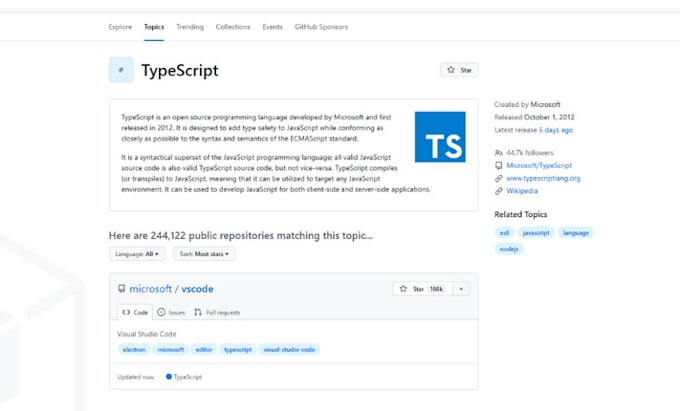The width and height of the screenshot is (680, 411).
Task: Click the TypeScript page title
Action: 180,70
